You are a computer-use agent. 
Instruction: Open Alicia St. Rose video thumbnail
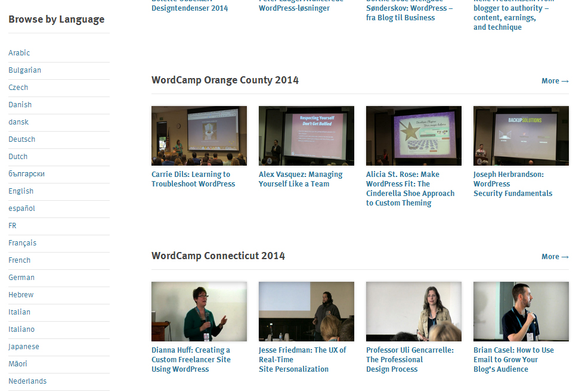click(413, 136)
